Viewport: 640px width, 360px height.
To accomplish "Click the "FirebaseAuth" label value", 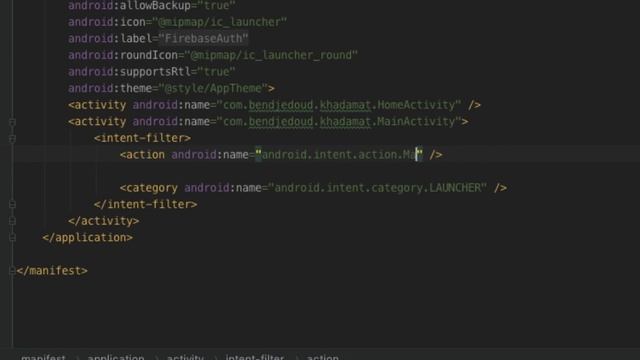I will [203, 38].
